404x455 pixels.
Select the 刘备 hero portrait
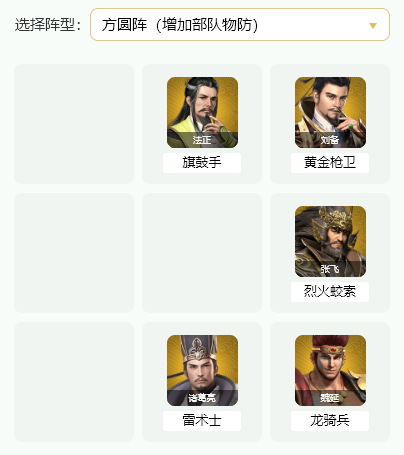[330, 113]
